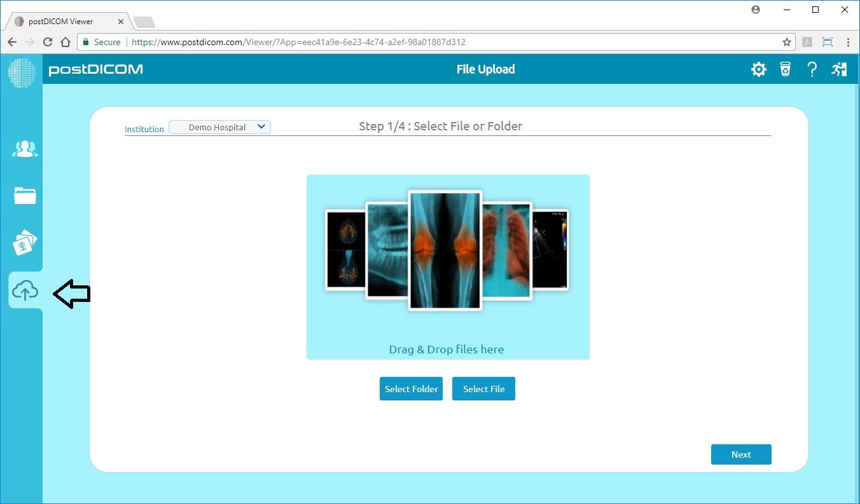Image resolution: width=860 pixels, height=504 pixels.
Task: Reload the page with refresh icon
Action: click(47, 42)
